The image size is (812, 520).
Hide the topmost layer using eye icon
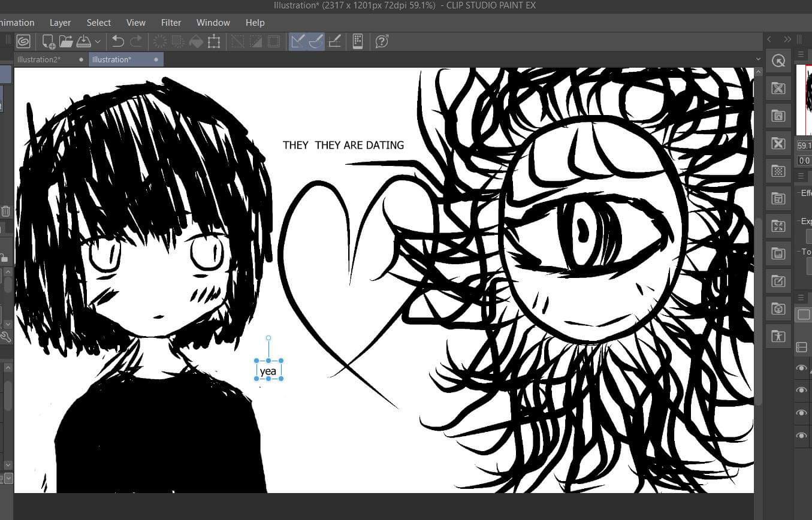(x=801, y=368)
